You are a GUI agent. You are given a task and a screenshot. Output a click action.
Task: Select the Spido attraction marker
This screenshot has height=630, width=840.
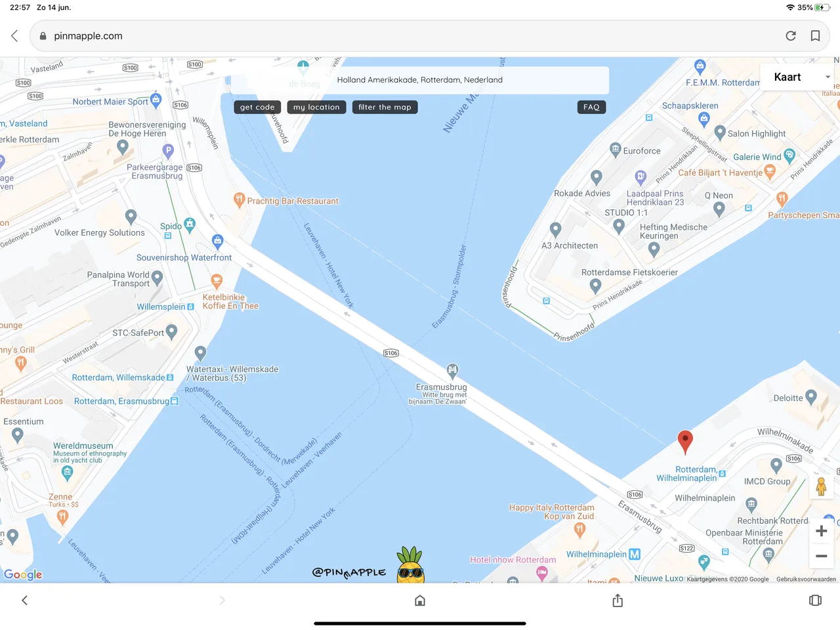pos(190,225)
